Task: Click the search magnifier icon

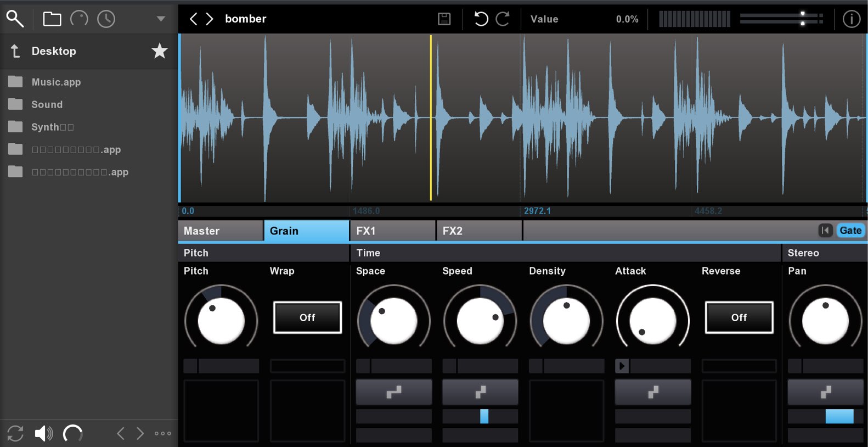Action: tap(15, 19)
